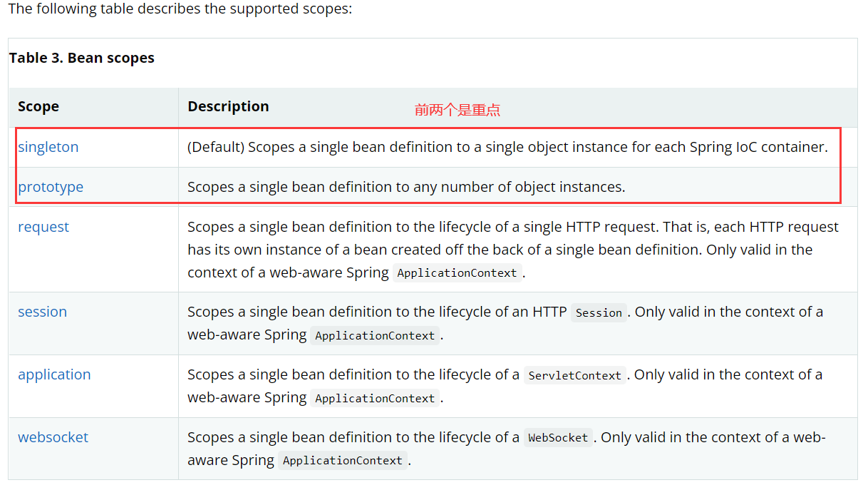This screenshot has height=495, width=868.
Task: Click ApplicationContext code in the application row
Action: (375, 398)
